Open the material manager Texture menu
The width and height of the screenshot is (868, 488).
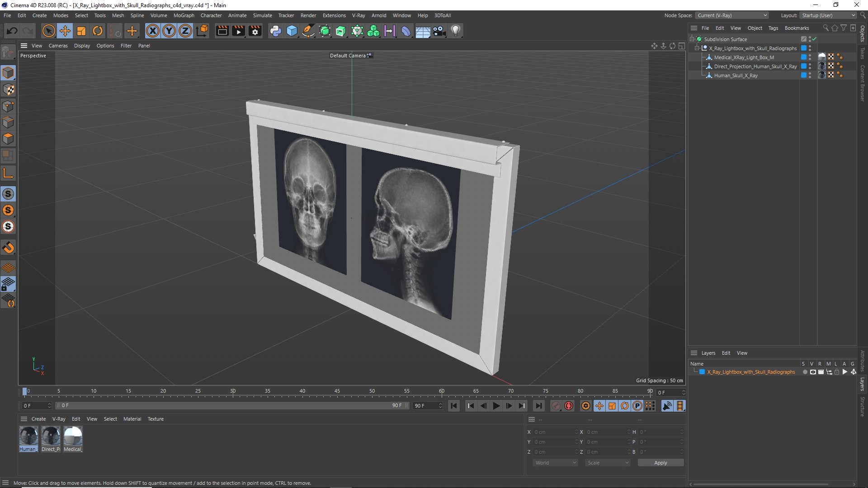(156, 419)
